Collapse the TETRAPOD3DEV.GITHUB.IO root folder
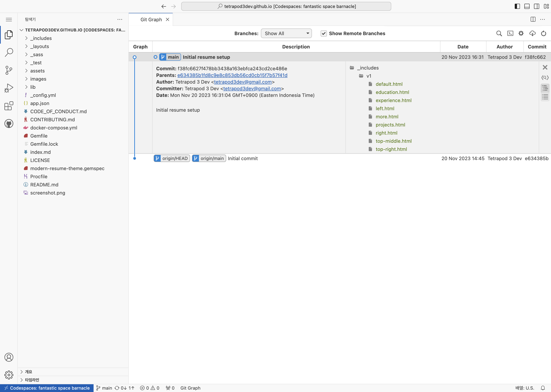The height and width of the screenshot is (392, 551). (73, 30)
